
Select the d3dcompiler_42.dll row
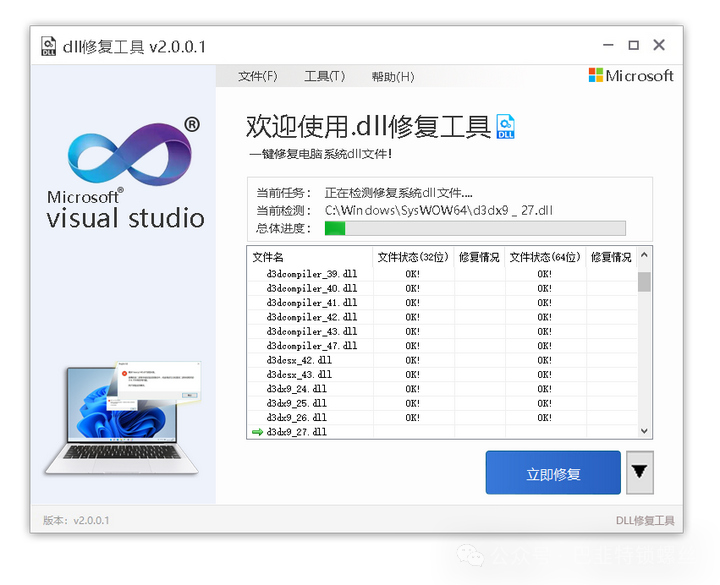[x=442, y=317]
